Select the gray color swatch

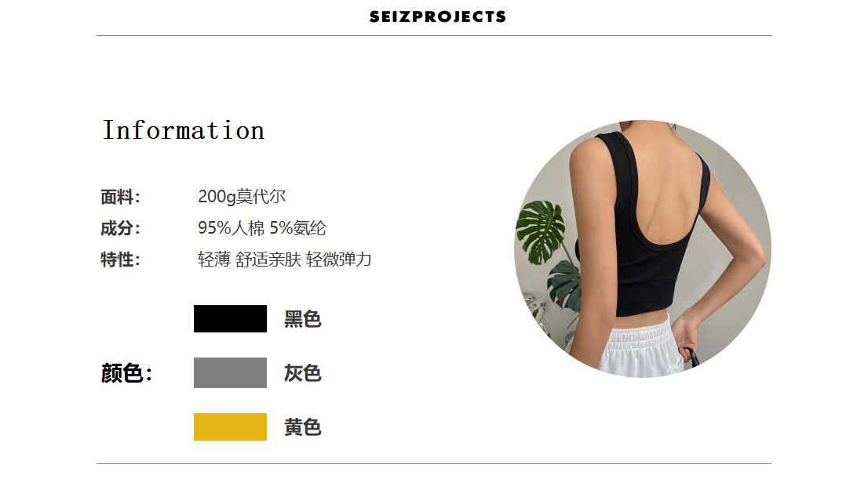point(230,372)
